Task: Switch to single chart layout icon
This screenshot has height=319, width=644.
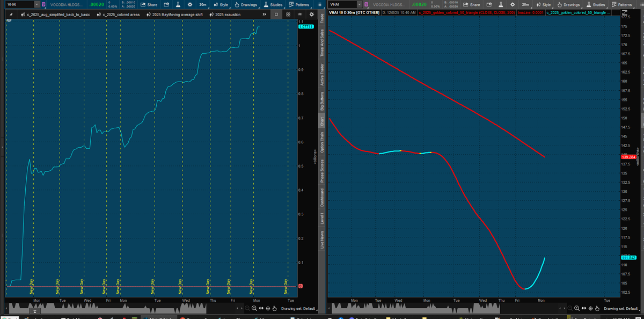Action: (x=276, y=15)
